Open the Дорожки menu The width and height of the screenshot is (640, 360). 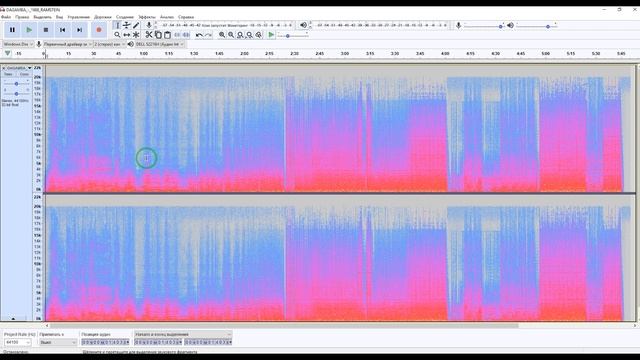[x=102, y=17]
